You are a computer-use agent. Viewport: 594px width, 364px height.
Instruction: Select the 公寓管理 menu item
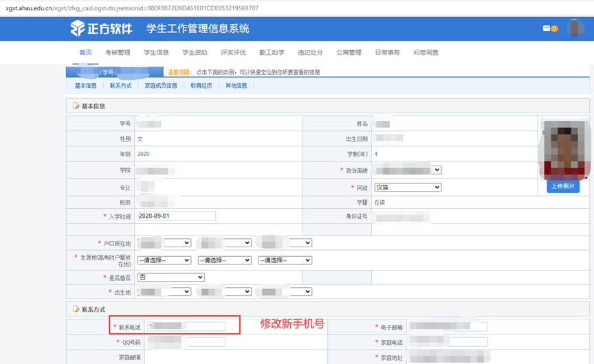349,53
